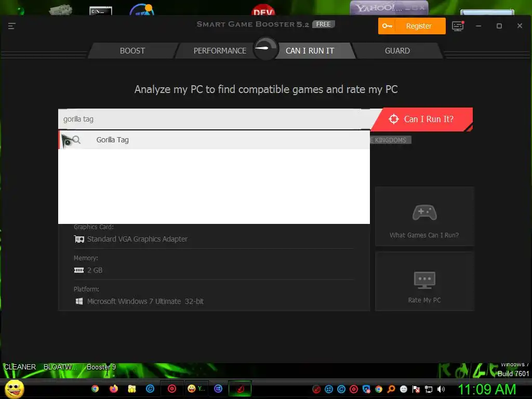Click the Chrome icon in the system tray
The image size is (532, 399).
(379, 389)
